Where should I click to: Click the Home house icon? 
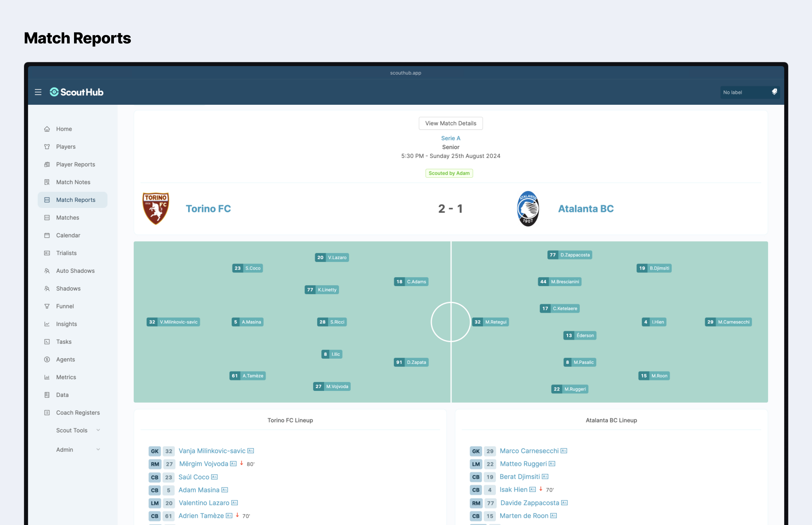47,129
